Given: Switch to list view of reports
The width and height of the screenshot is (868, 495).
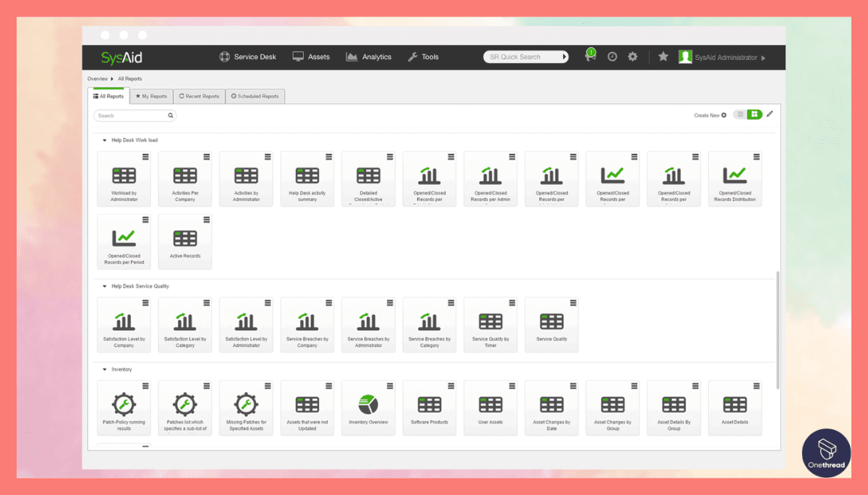Looking at the screenshot, I should click(x=739, y=114).
